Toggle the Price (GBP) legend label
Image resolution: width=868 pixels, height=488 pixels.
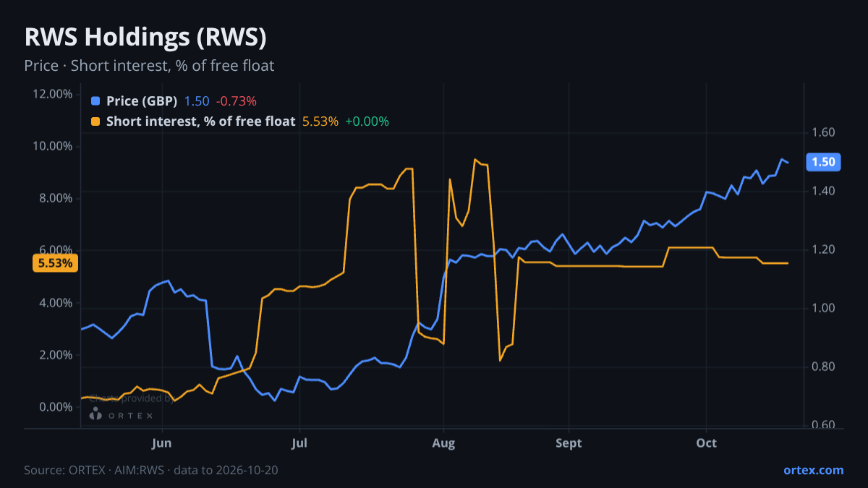click(x=142, y=101)
